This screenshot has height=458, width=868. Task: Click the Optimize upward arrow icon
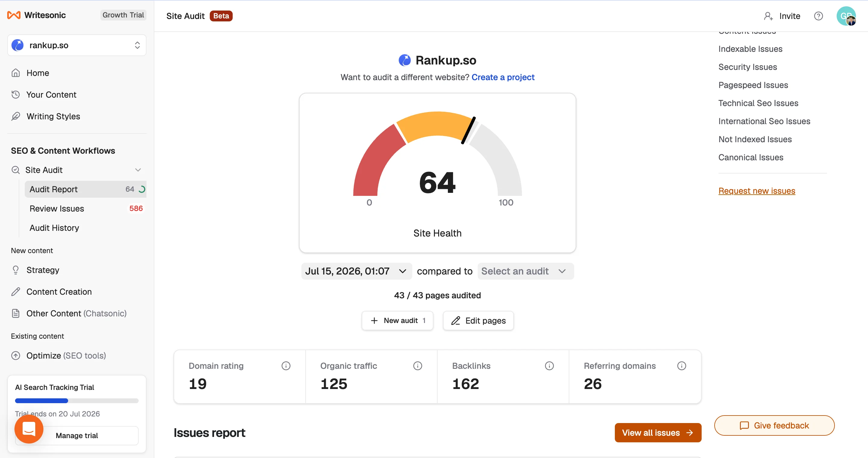tap(15, 356)
